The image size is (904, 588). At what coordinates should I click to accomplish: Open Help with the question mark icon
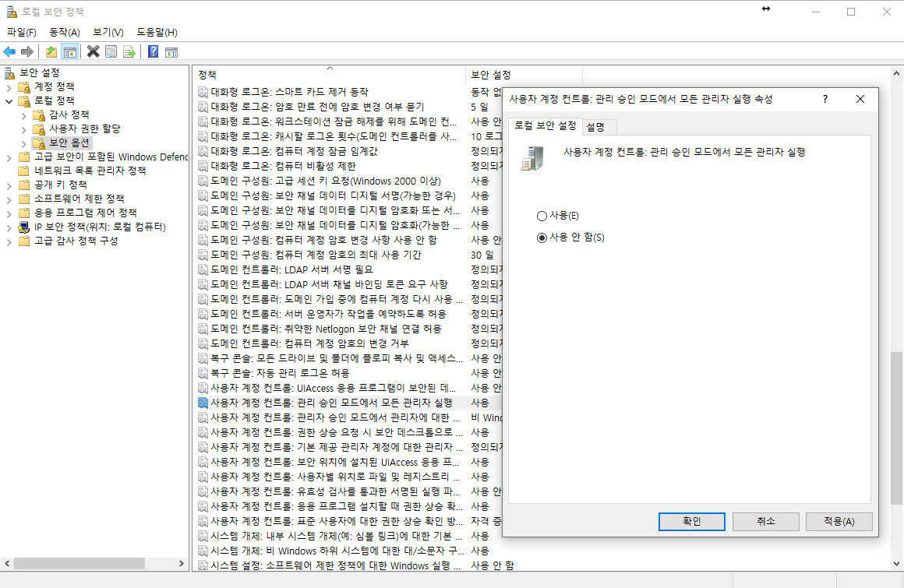pyautogui.click(x=153, y=52)
